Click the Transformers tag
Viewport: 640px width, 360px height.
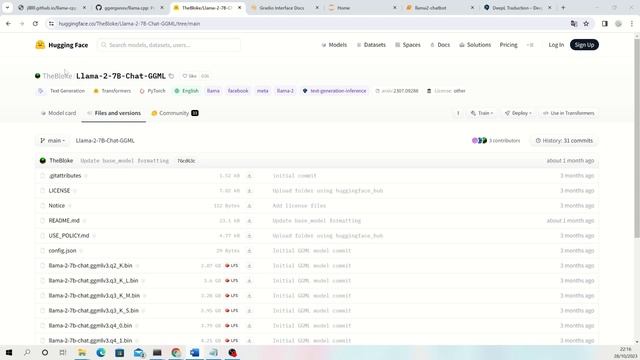point(112,91)
